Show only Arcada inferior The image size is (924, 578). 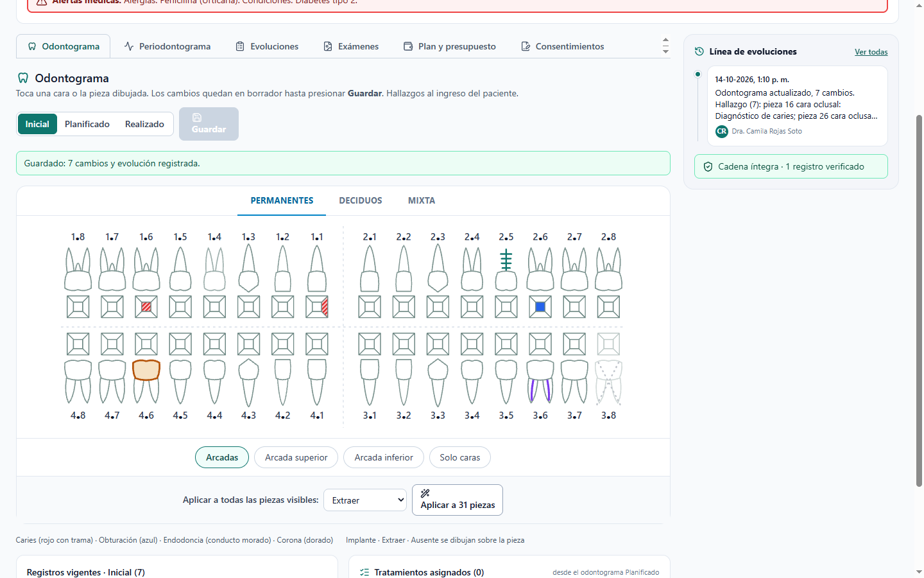[384, 457]
